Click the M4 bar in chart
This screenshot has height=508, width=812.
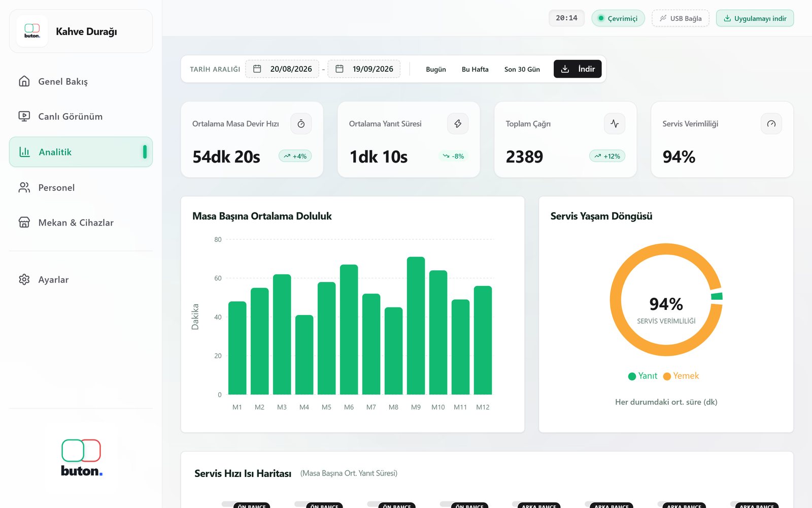pyautogui.click(x=304, y=355)
